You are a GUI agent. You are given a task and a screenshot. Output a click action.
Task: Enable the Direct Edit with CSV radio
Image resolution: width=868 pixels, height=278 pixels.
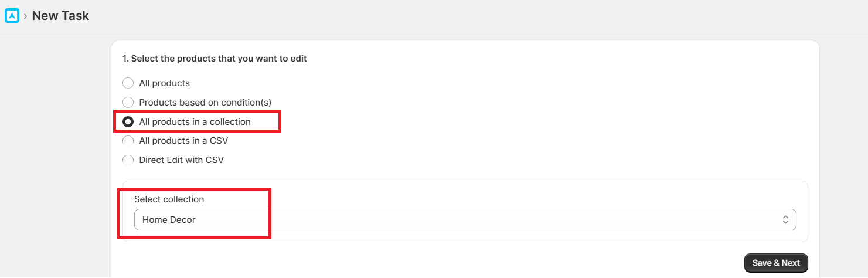point(128,160)
